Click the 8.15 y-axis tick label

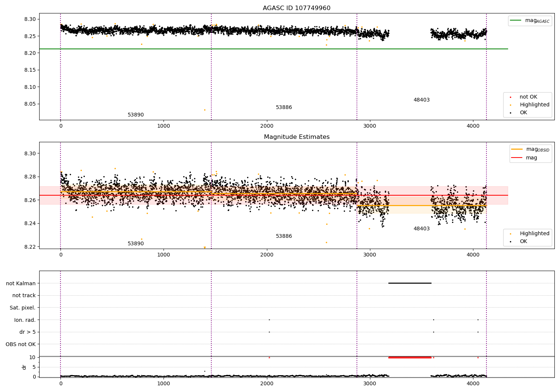pos(30,70)
